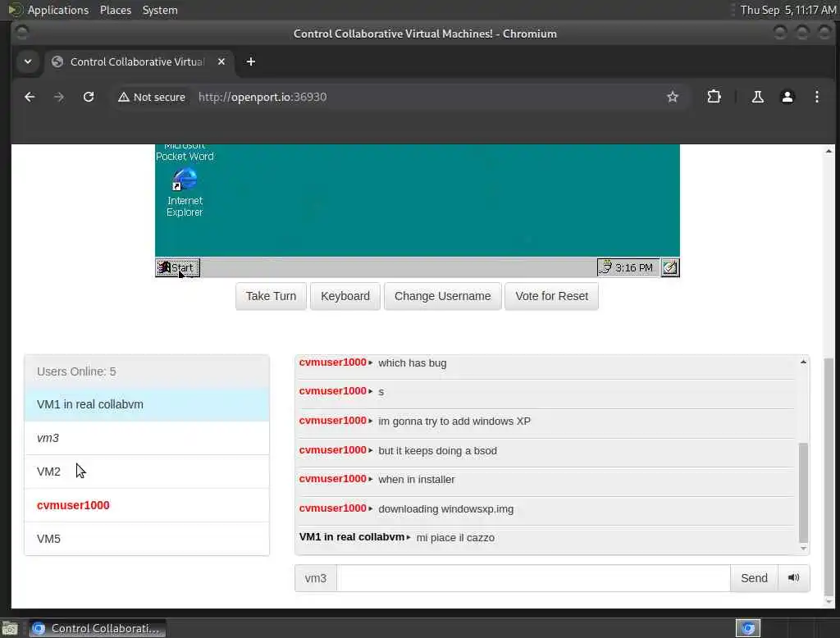Click the top panel date and time
Image resolution: width=840 pixels, height=638 pixels.
(788, 10)
